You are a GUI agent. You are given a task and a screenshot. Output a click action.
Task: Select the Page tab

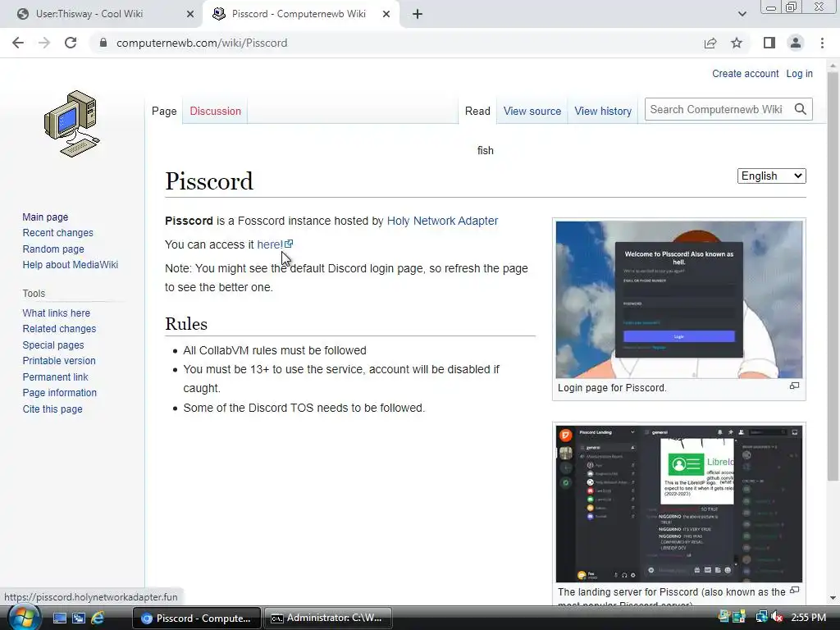point(164,111)
